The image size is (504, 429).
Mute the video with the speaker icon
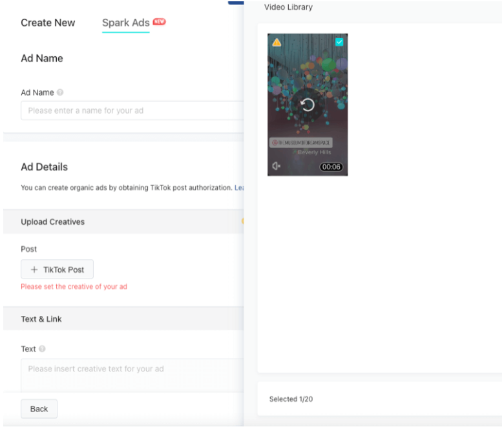276,166
